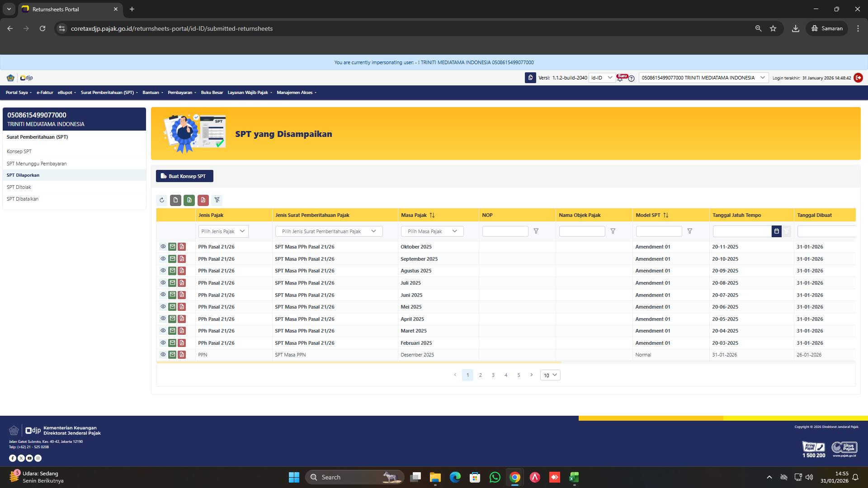868x488 pixels.
Task: Export the table to Excel
Action: tap(189, 200)
